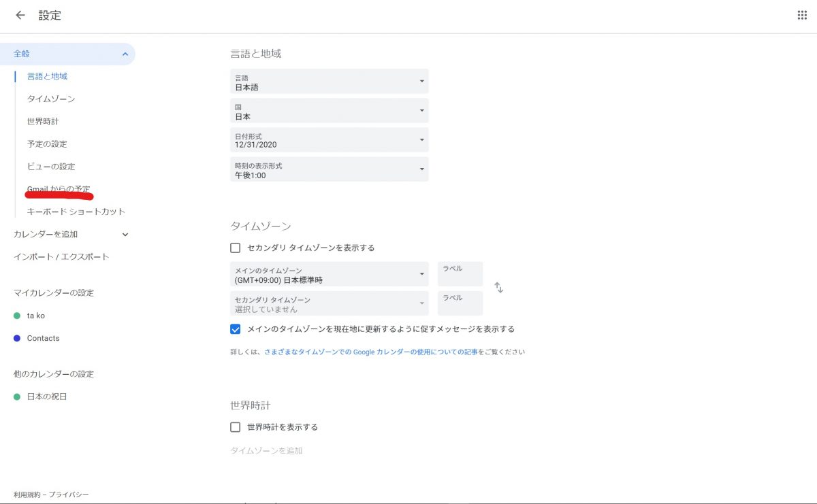The image size is (817, 504).
Task: Open the time zone help article link
Action: click(x=371, y=352)
